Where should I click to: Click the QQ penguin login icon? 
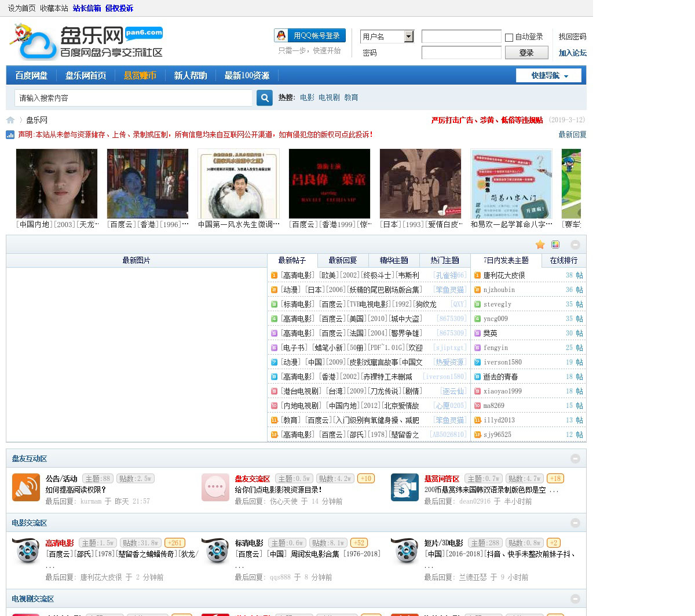tap(281, 35)
